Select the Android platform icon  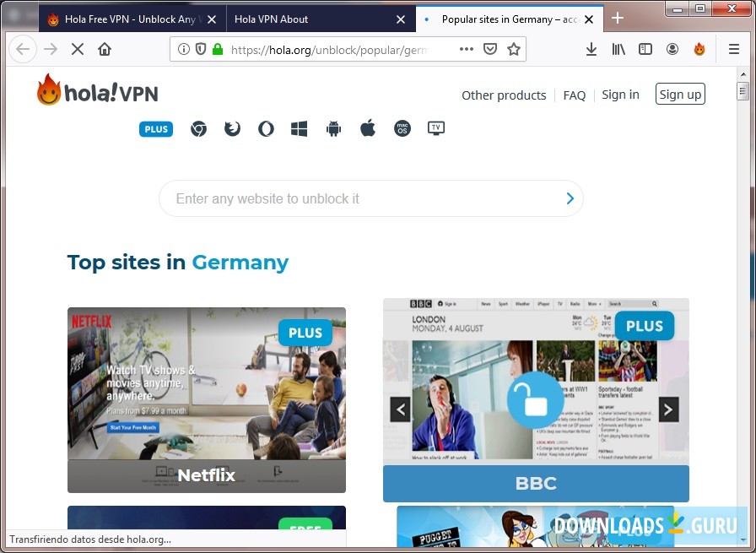pos(333,128)
